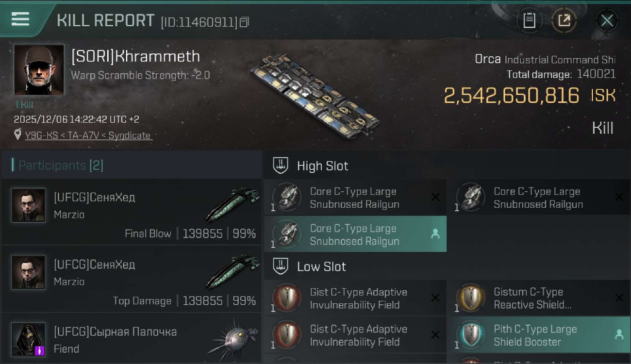Click the share kill report icon
631x364 pixels.
pyautogui.click(x=564, y=20)
